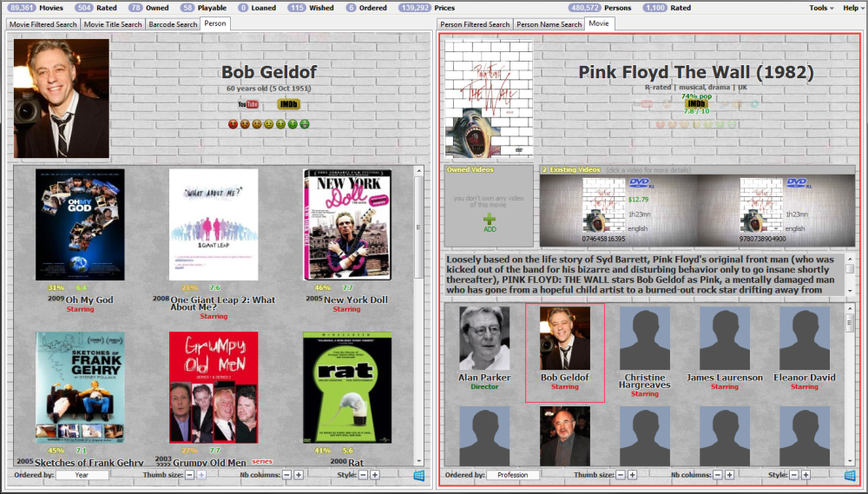The image size is (868, 494).
Task: Click the 78 Owned counter
Action: coord(148,8)
